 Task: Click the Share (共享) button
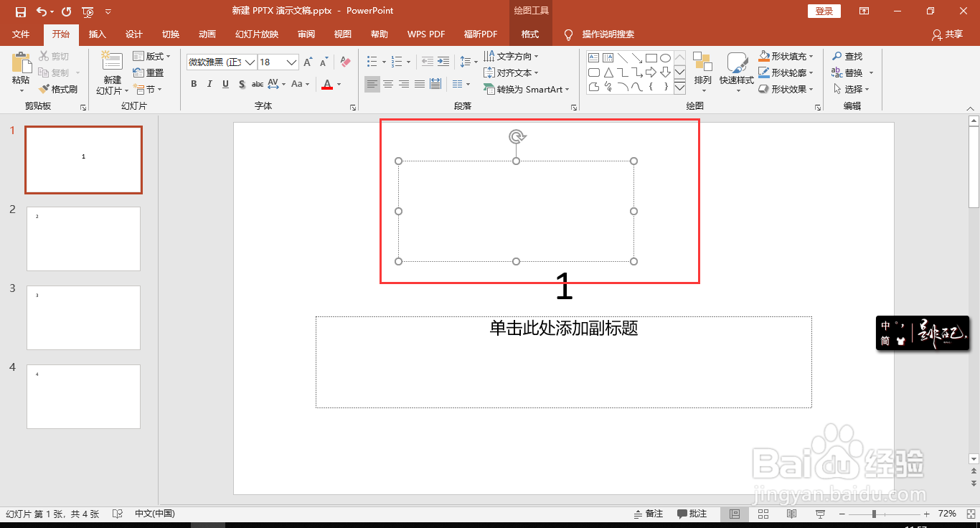point(947,34)
